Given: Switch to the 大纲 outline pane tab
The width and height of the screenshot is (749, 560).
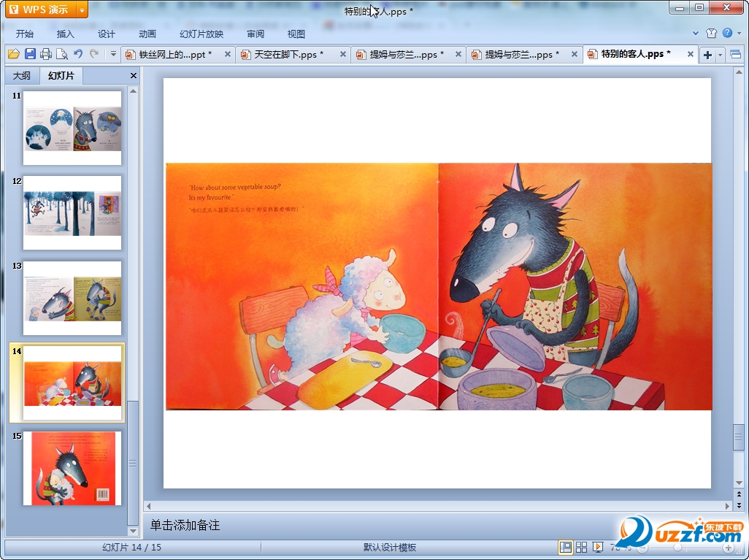Looking at the screenshot, I should 21,75.
